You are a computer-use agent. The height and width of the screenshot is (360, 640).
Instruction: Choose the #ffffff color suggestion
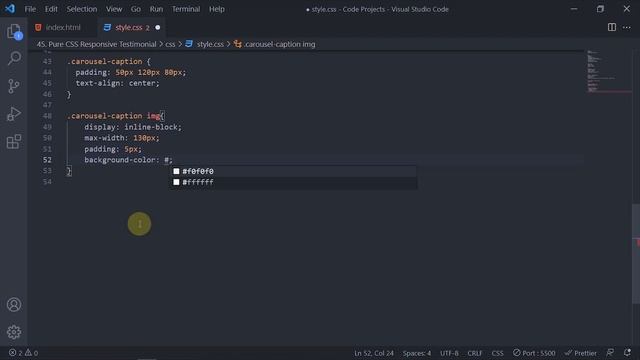point(293,182)
